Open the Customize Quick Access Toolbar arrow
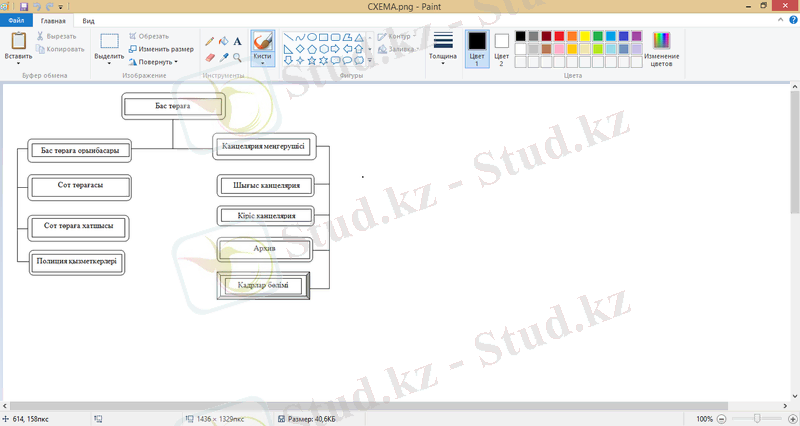Image resolution: width=800 pixels, height=426 pixels. [x=61, y=7]
